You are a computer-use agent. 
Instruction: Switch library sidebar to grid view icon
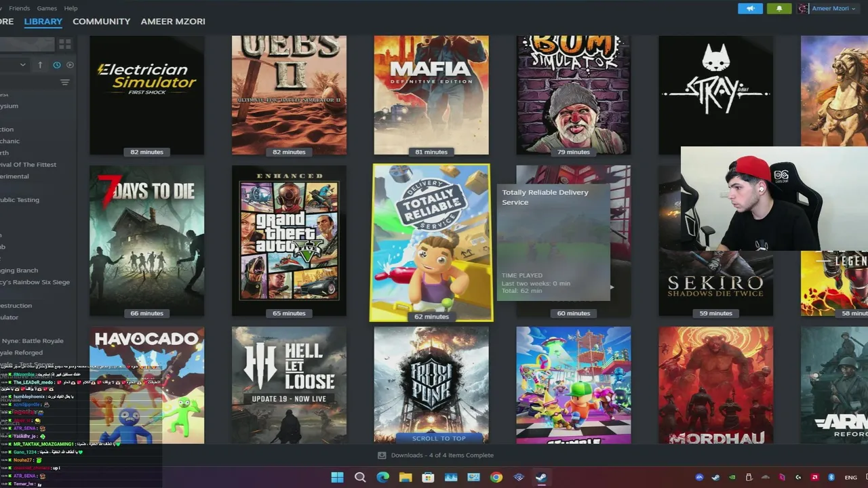pyautogui.click(x=65, y=44)
